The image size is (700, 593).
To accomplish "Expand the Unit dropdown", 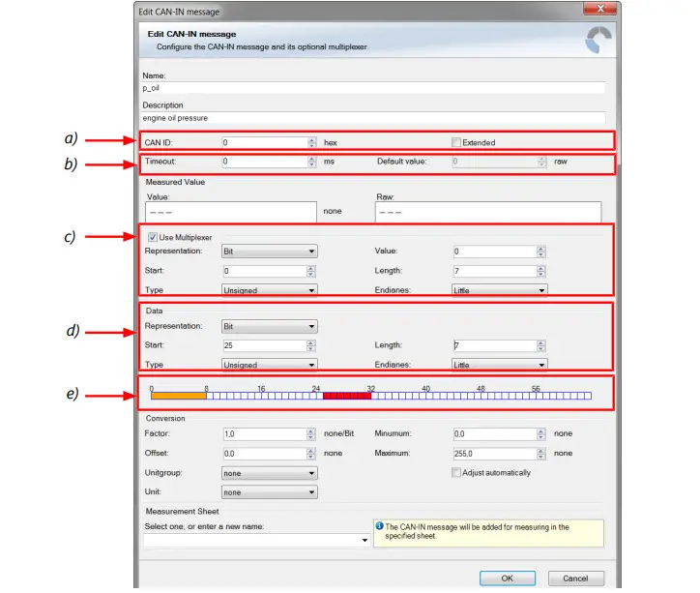I will pyautogui.click(x=269, y=492).
